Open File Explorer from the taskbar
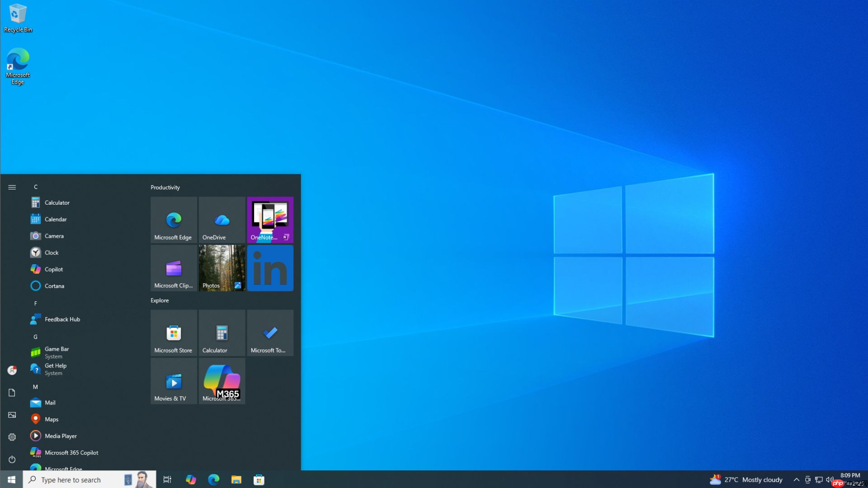868x488 pixels. [x=235, y=479]
